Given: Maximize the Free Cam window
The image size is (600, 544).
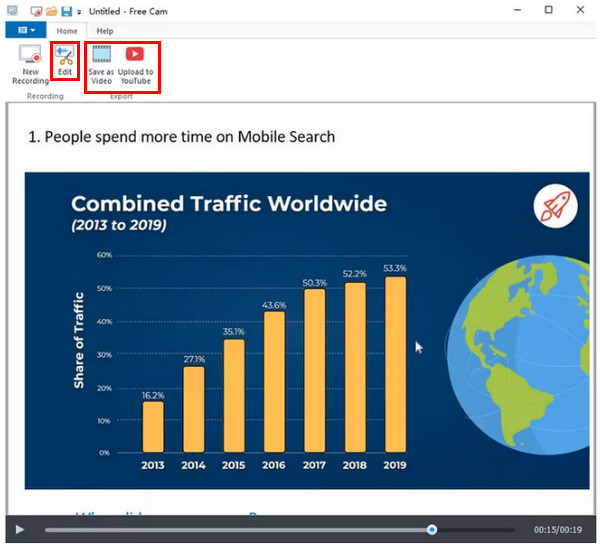Looking at the screenshot, I should (x=549, y=10).
